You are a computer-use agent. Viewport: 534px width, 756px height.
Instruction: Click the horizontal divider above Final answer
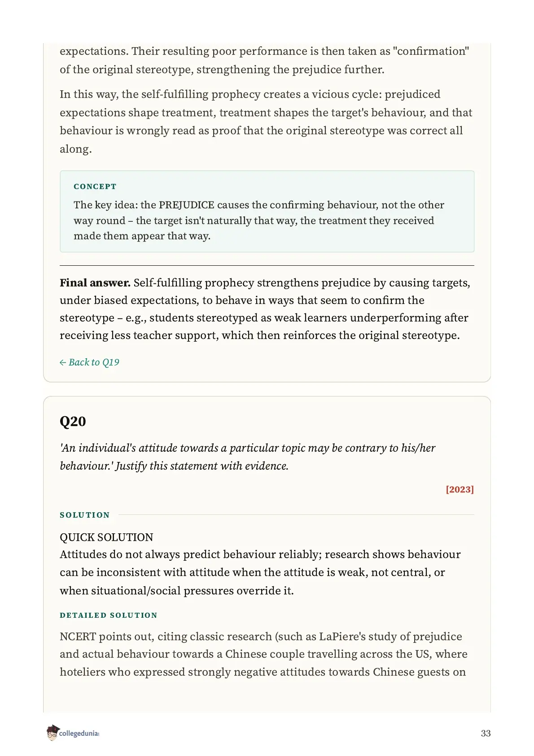[267, 265]
